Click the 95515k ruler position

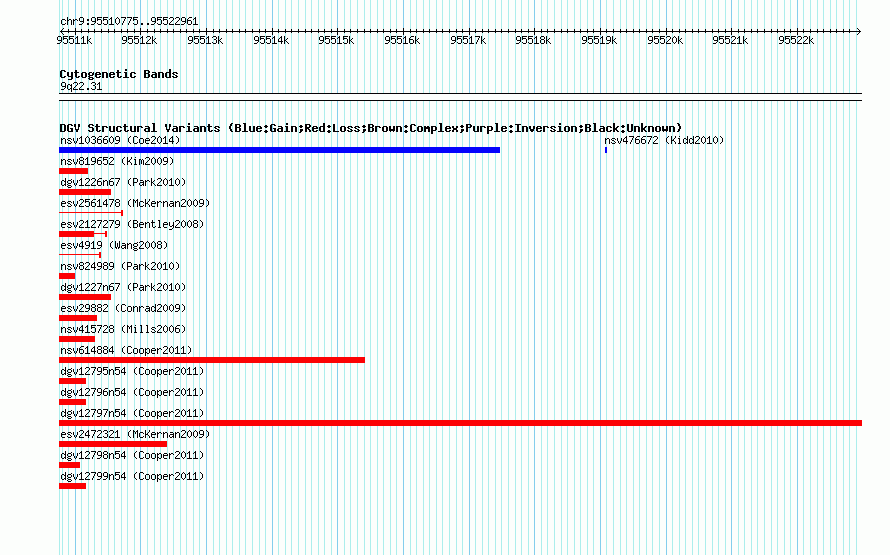336,40
